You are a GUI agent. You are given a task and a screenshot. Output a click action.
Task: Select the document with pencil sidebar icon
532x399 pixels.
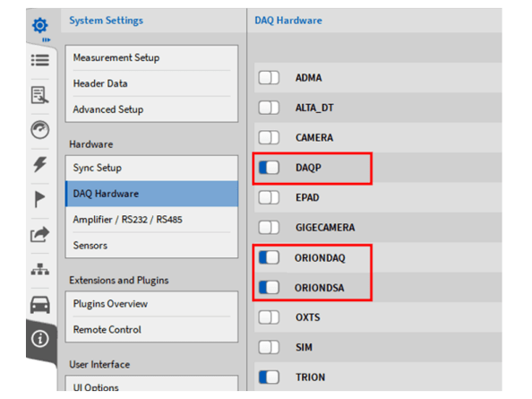tap(40, 95)
